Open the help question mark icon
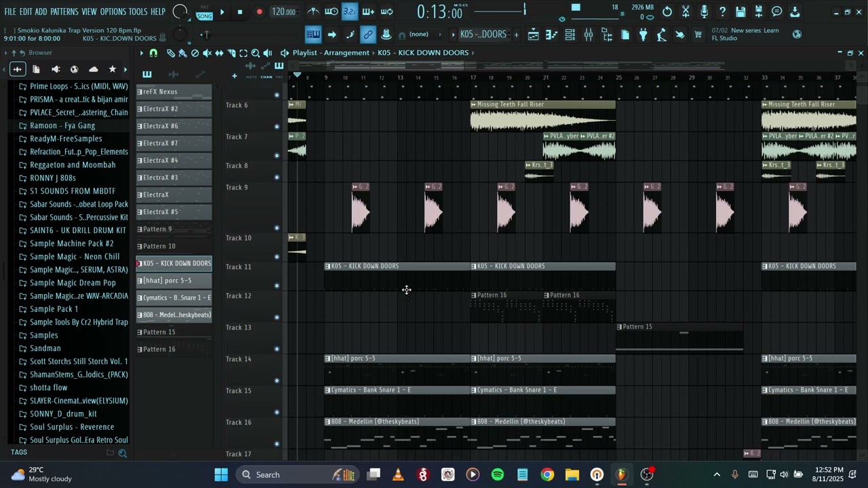Image resolution: width=868 pixels, height=488 pixels. (722, 12)
